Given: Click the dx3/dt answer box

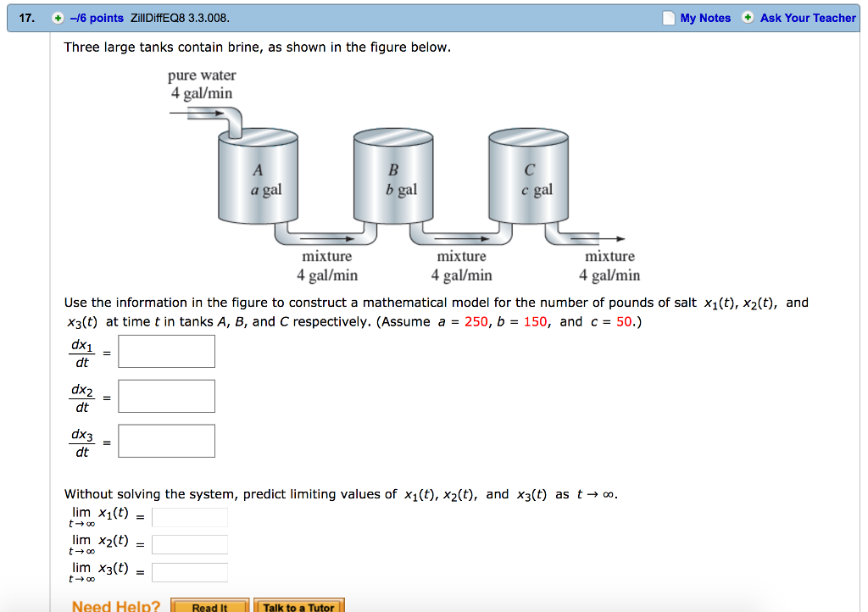Looking at the screenshot, I should click(166, 440).
